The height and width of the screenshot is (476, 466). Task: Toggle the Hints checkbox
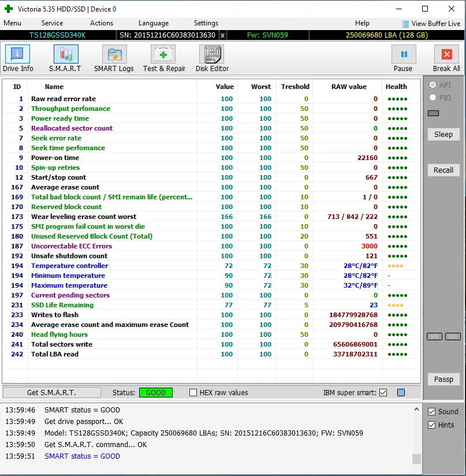(432, 425)
